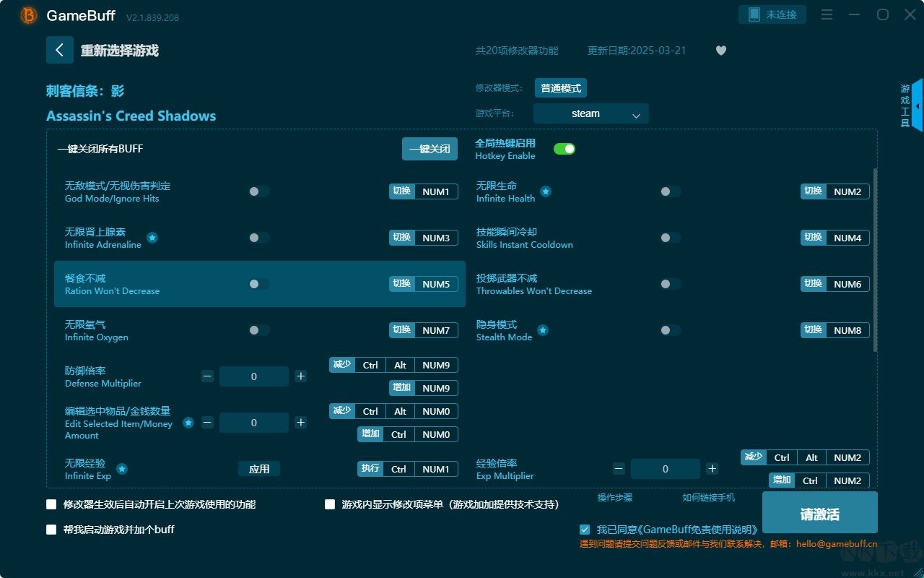Check auto-enable last used functions checkbox
Image resolution: width=924 pixels, height=578 pixels.
[x=51, y=504]
